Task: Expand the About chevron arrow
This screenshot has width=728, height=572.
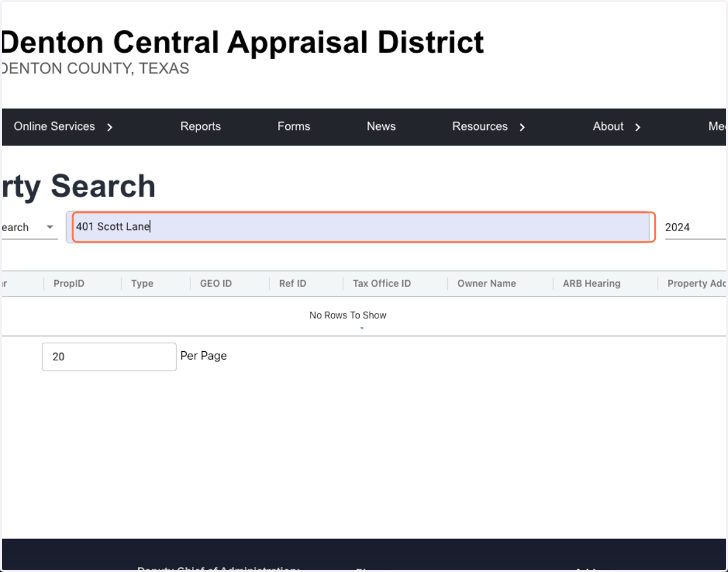Action: (x=638, y=127)
